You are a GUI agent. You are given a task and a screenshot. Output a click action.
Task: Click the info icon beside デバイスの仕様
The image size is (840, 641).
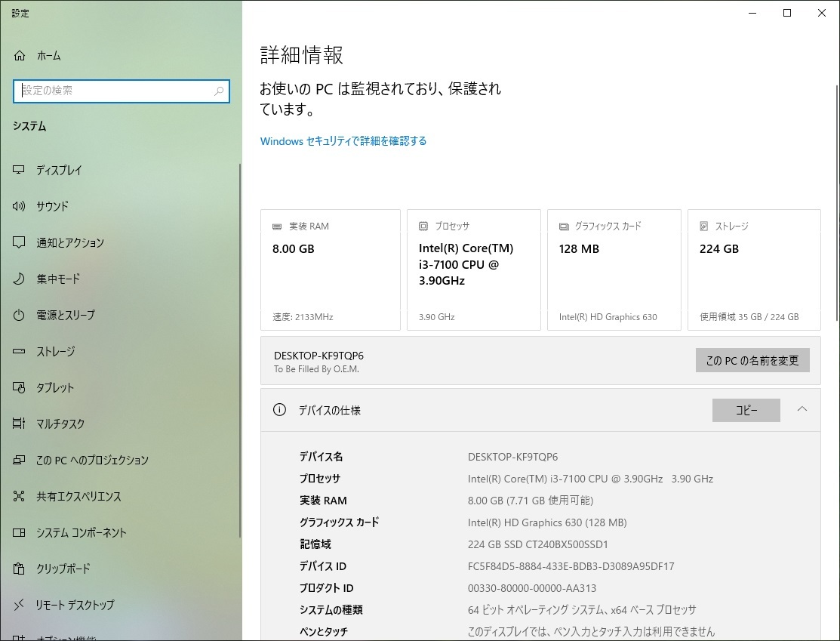coord(279,410)
